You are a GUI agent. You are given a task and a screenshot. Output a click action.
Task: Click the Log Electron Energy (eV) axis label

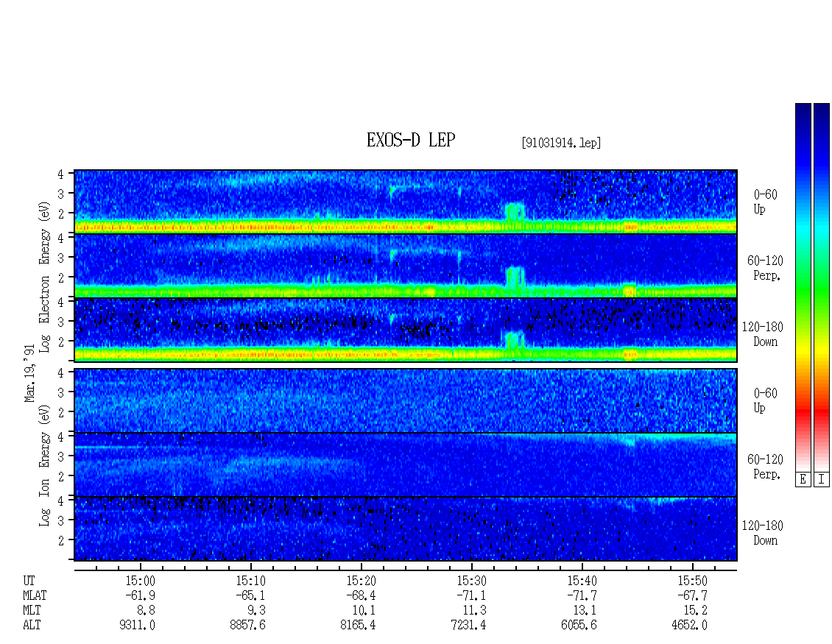tap(45, 276)
